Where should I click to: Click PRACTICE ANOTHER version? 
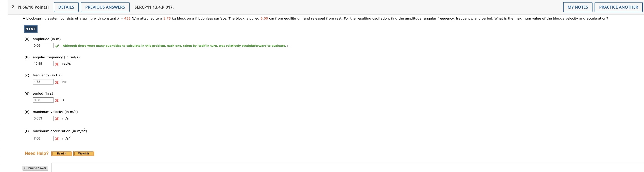[x=618, y=7]
